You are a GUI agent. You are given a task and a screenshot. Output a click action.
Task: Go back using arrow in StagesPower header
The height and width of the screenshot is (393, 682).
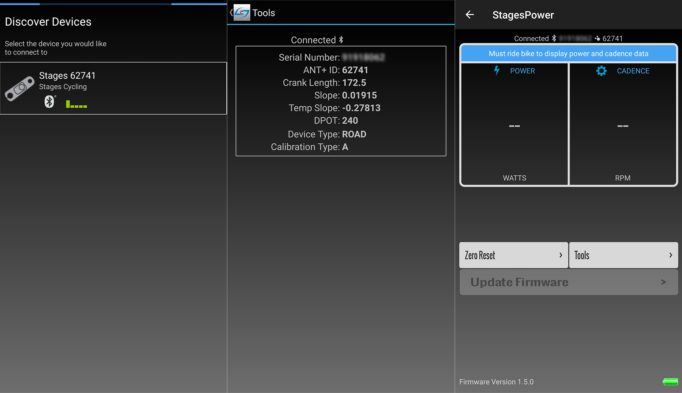pos(470,15)
